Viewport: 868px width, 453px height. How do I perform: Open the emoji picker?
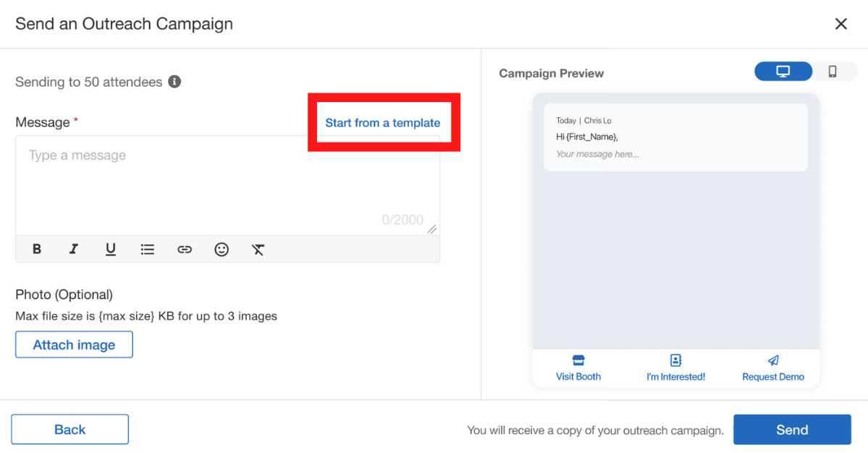coord(222,249)
